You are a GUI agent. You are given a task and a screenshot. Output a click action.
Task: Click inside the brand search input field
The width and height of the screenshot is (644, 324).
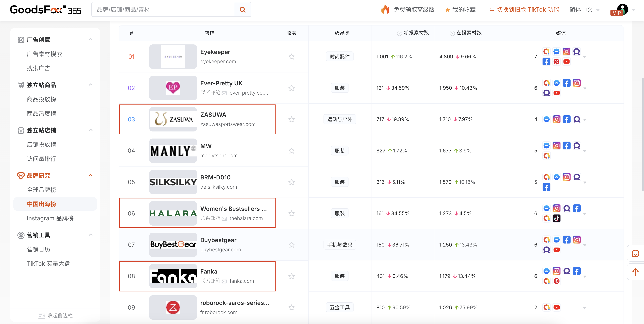click(x=163, y=10)
